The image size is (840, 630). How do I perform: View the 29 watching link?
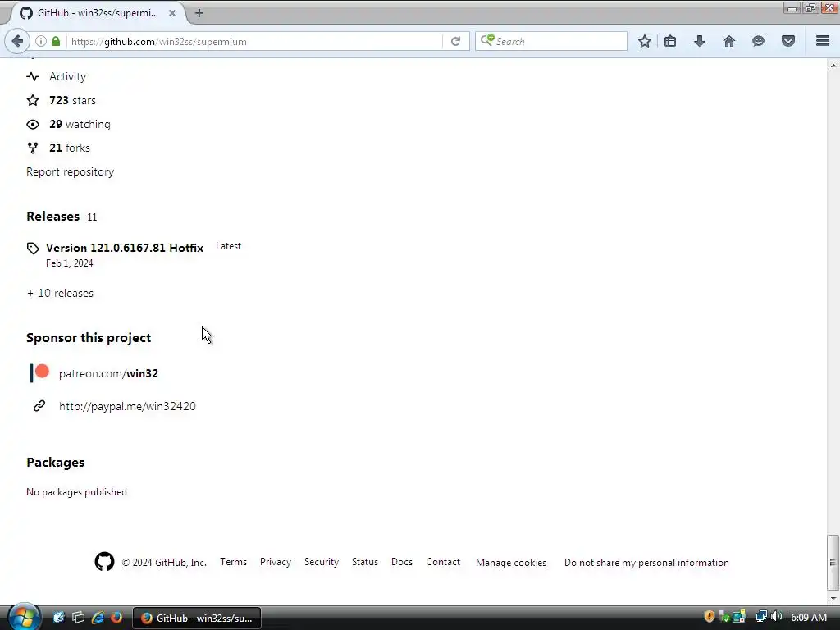point(80,125)
